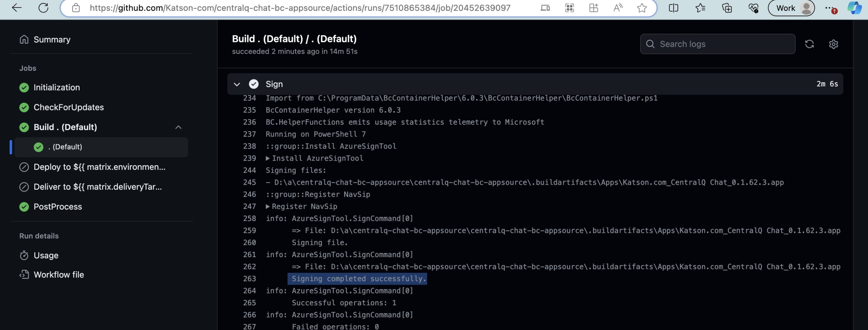Select the . (Default) sub-job
The height and width of the screenshot is (330, 868).
(x=101, y=147)
